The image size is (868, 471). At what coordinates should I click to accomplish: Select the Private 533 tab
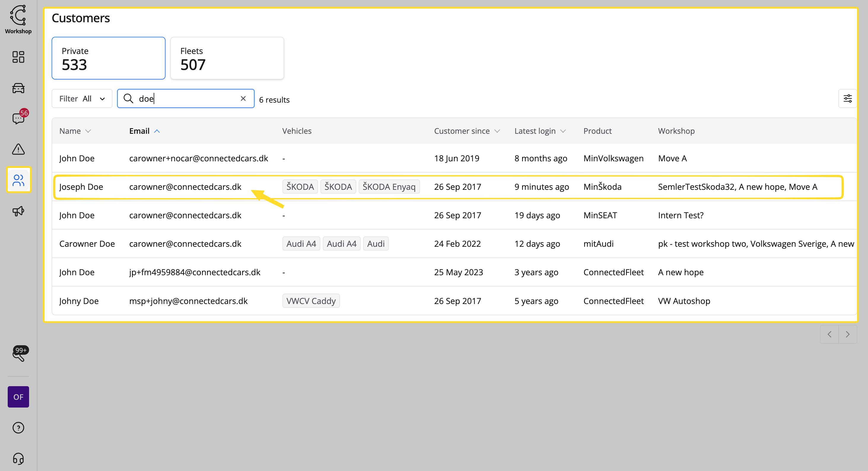tap(108, 58)
